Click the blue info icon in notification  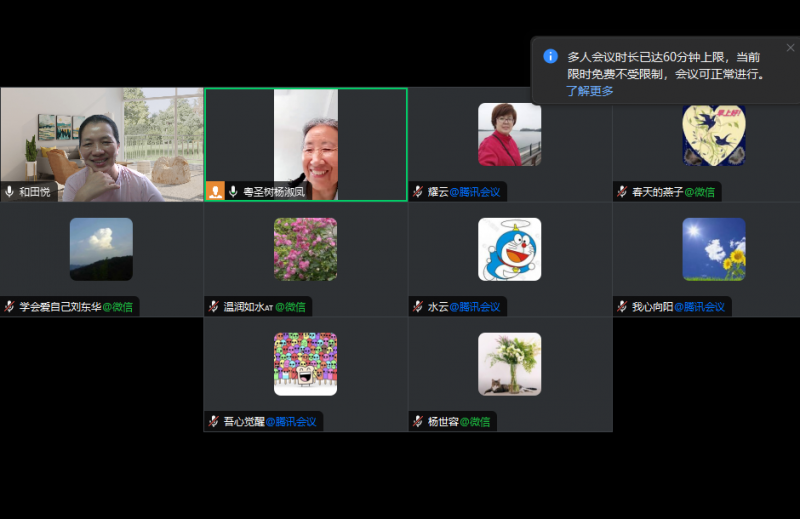[550, 56]
